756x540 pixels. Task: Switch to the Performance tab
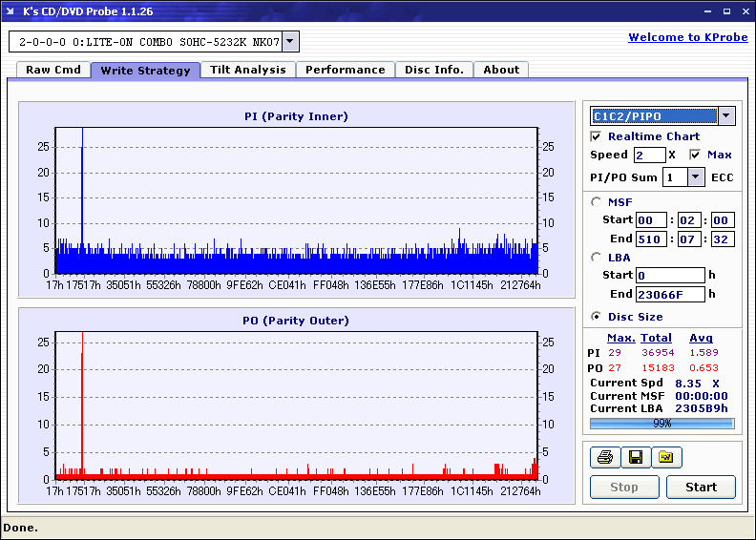[346, 70]
